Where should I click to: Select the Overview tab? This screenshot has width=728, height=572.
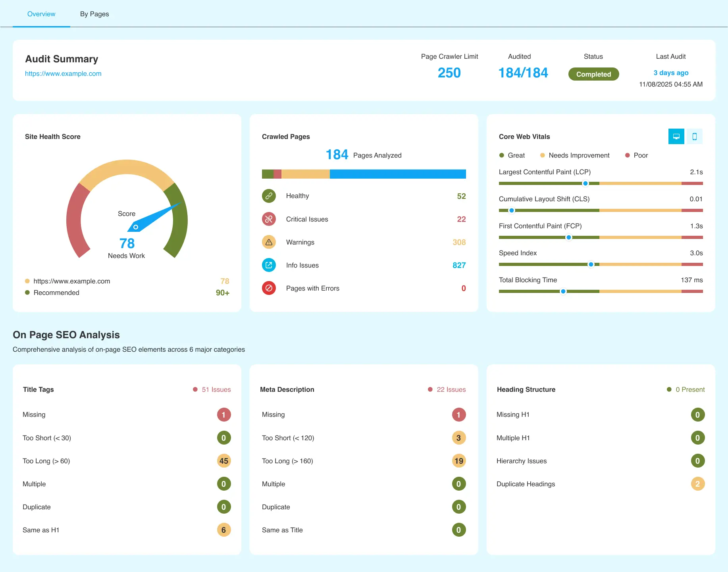[x=41, y=14]
